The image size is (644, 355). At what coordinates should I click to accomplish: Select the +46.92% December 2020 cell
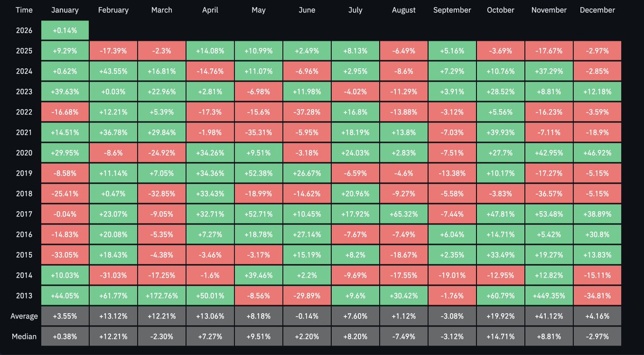coord(597,153)
